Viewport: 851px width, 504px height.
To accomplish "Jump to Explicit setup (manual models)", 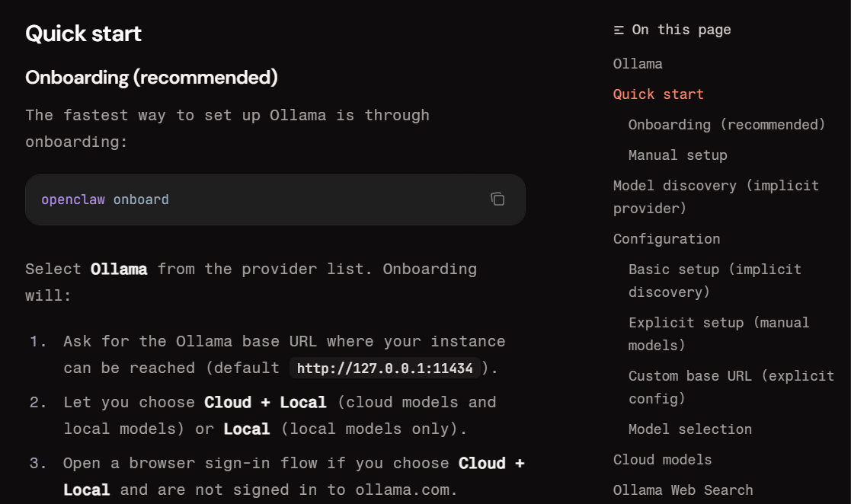I will pyautogui.click(x=718, y=333).
